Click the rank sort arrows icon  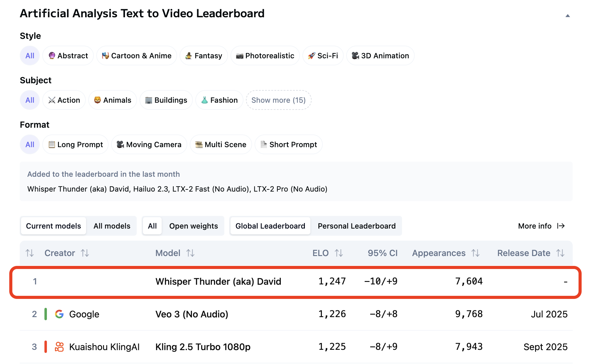click(30, 253)
